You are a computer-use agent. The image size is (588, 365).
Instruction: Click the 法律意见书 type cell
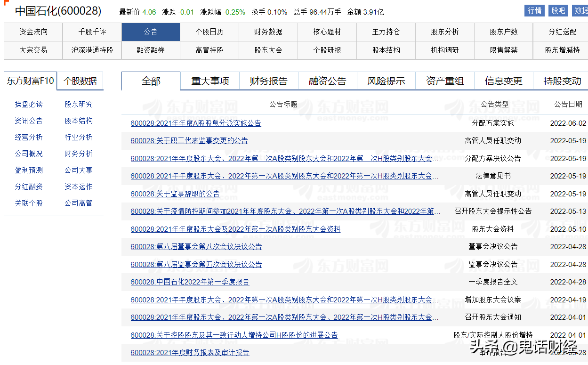(x=493, y=176)
